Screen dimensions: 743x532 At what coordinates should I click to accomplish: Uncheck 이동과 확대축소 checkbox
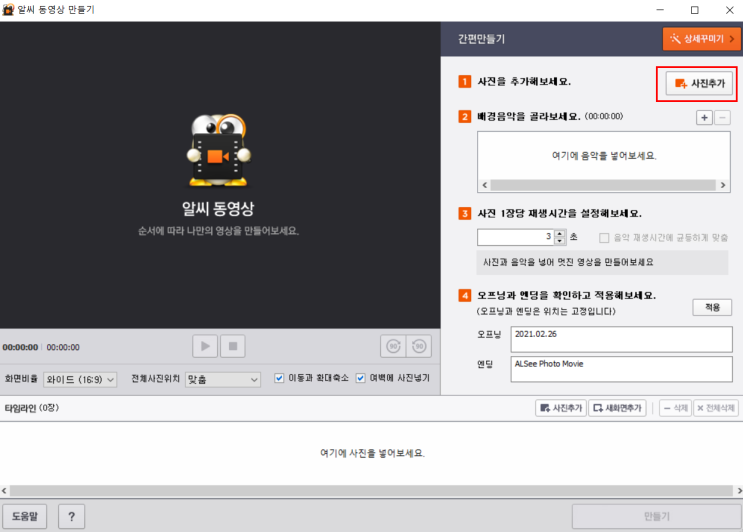(x=279, y=378)
